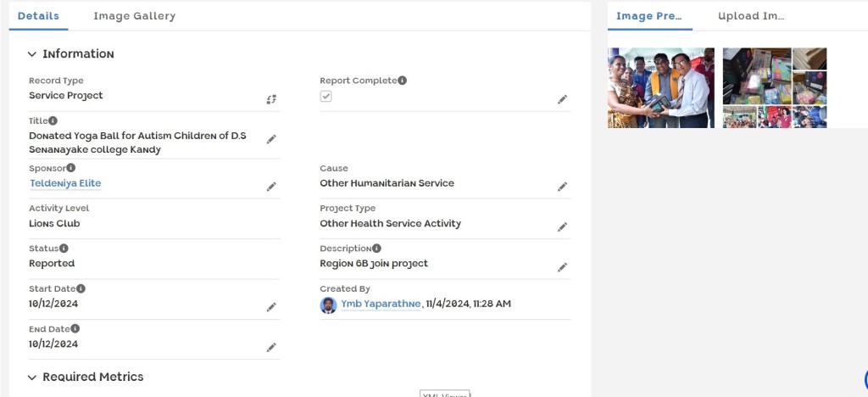Click the Donated Yoga Ball title text
This screenshot has width=868, height=397.
pyautogui.click(x=138, y=143)
